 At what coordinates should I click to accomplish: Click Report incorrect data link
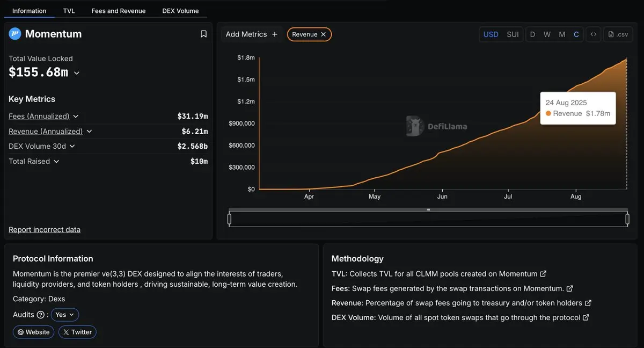point(45,230)
